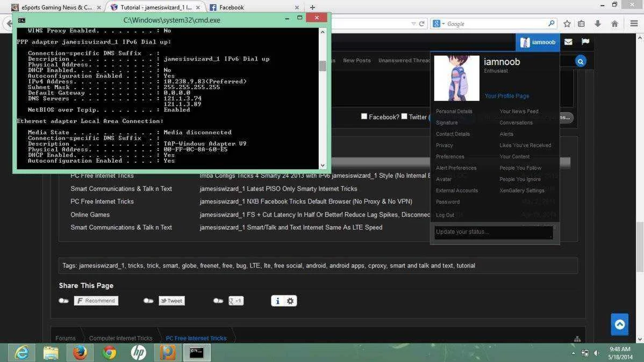Open New Posts in forum navigation
644x362 pixels.
tap(356, 60)
